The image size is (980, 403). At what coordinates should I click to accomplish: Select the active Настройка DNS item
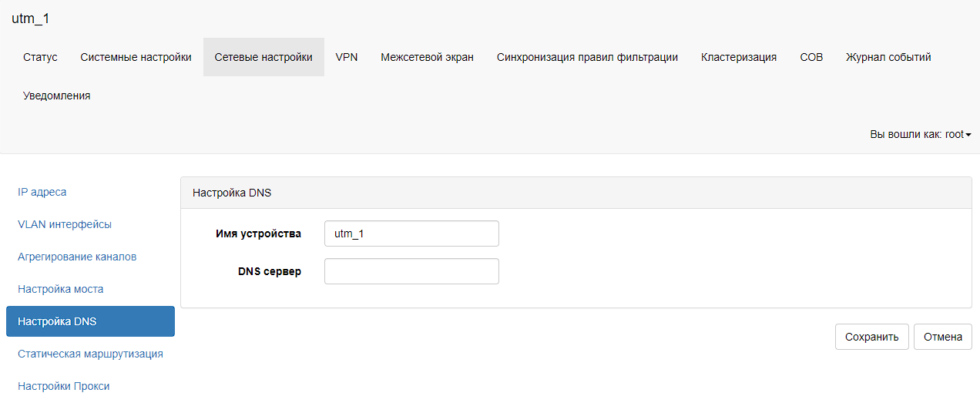pos(90,321)
